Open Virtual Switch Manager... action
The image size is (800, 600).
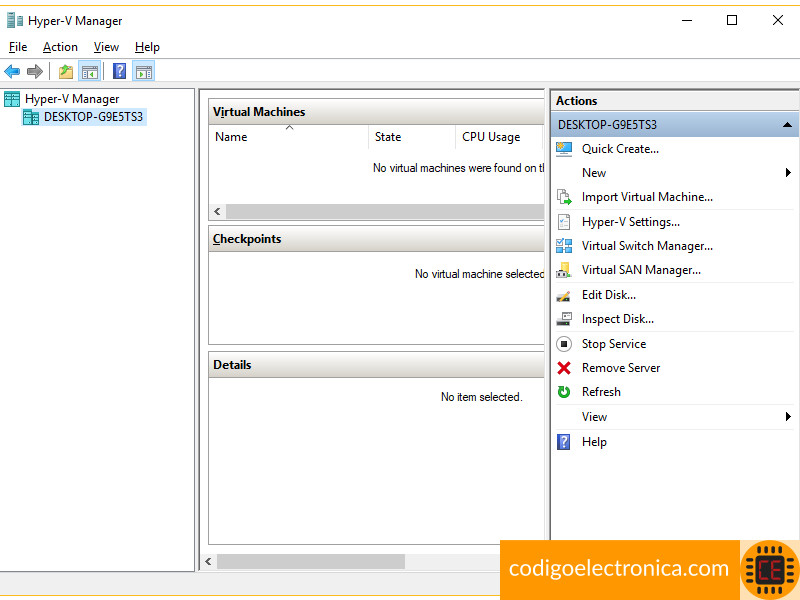(647, 246)
